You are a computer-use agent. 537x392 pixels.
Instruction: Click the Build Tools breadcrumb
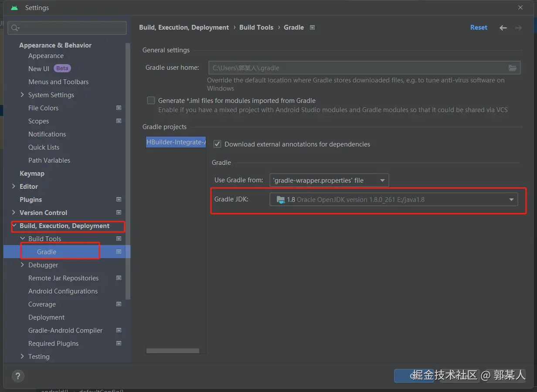256,27
